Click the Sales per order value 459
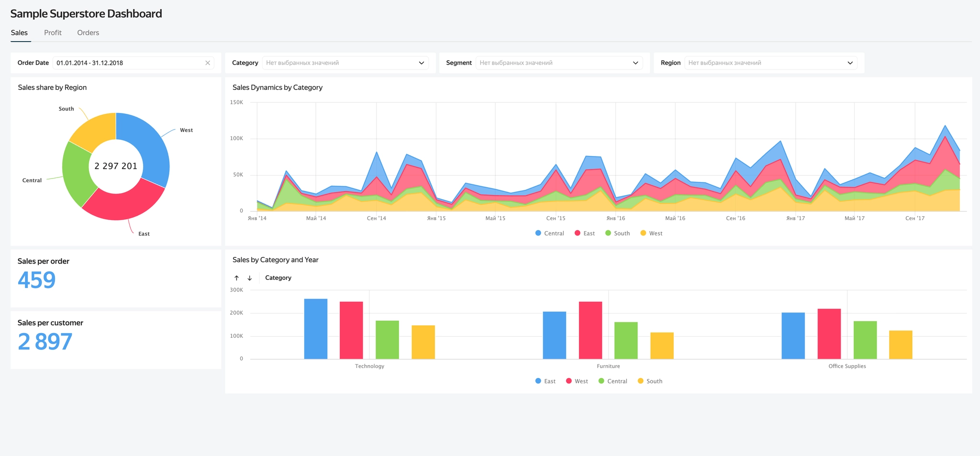The image size is (980, 456). (37, 280)
